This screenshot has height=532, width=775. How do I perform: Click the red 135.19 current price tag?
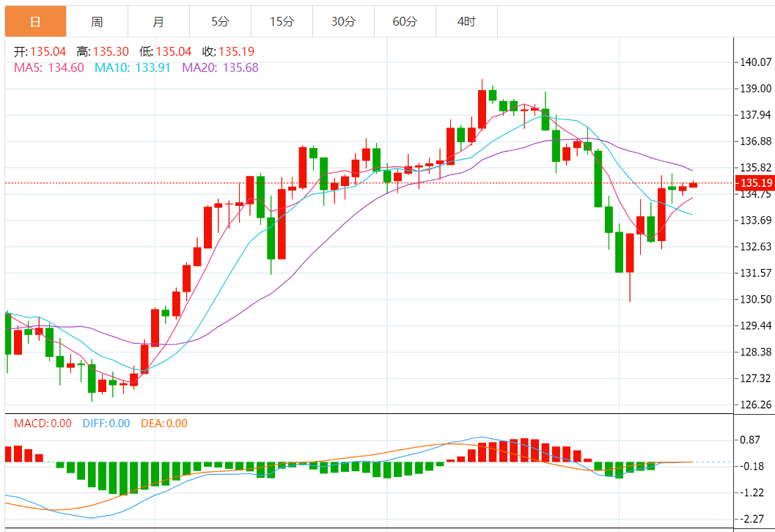click(755, 182)
